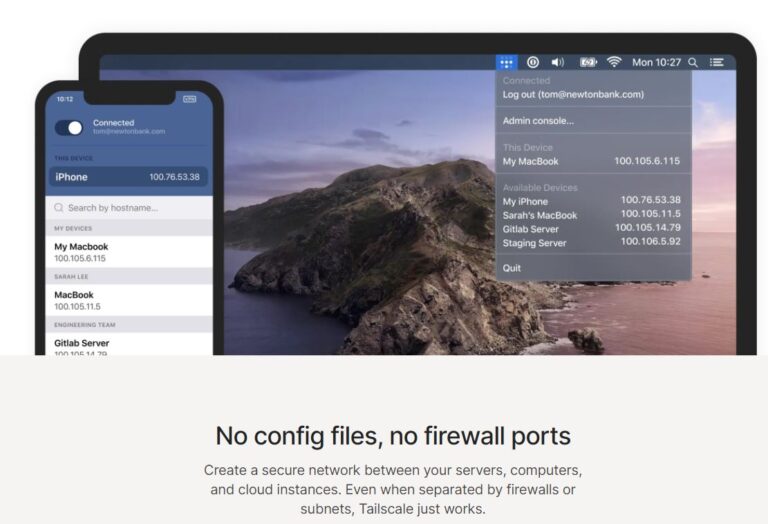
Task: Click the Tailscale menu bar icon
Action: coord(506,62)
